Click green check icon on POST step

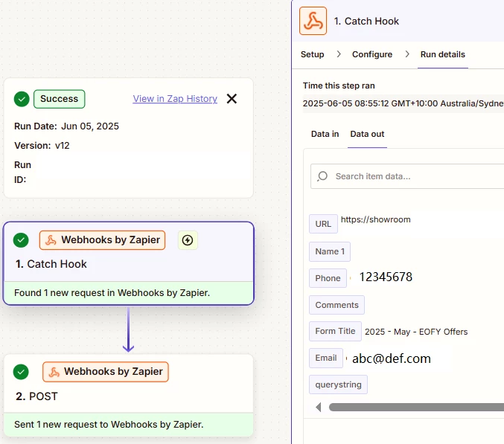tap(21, 372)
